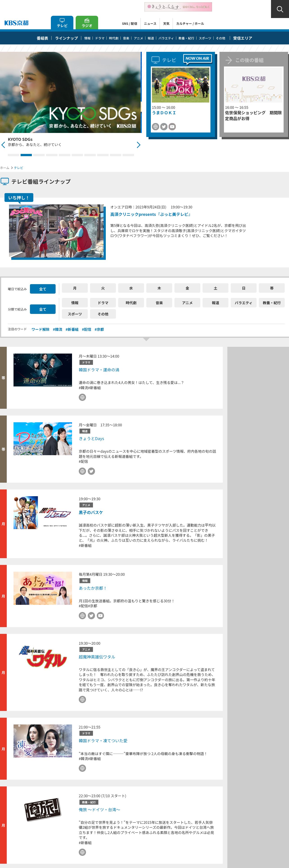Switch to the ラジオ tab
This screenshot has width=289, height=868.
(x=87, y=23)
